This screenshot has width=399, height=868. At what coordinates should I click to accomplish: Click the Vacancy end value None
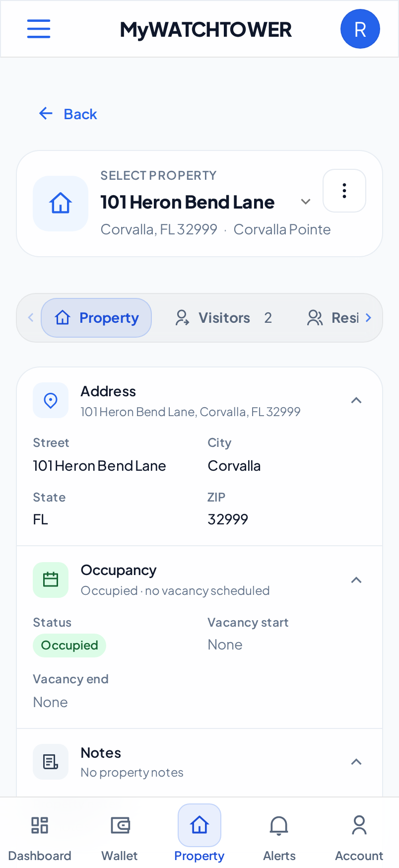51,702
